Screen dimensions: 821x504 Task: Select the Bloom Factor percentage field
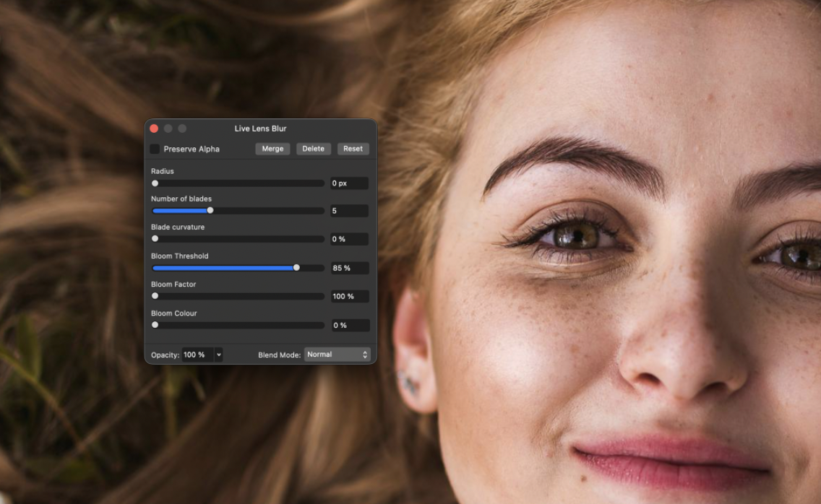pos(349,296)
